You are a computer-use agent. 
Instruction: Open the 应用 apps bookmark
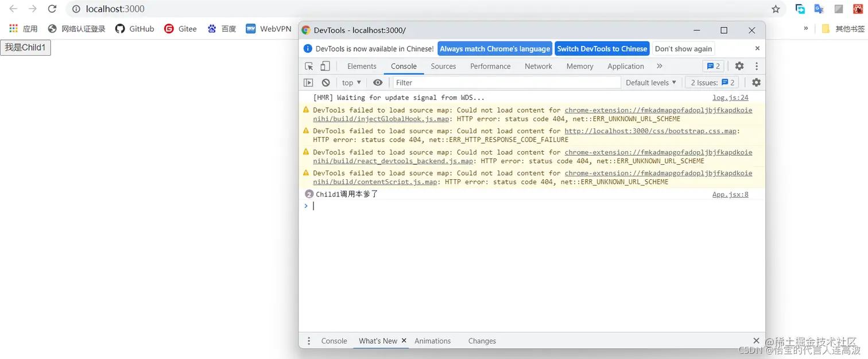point(23,29)
